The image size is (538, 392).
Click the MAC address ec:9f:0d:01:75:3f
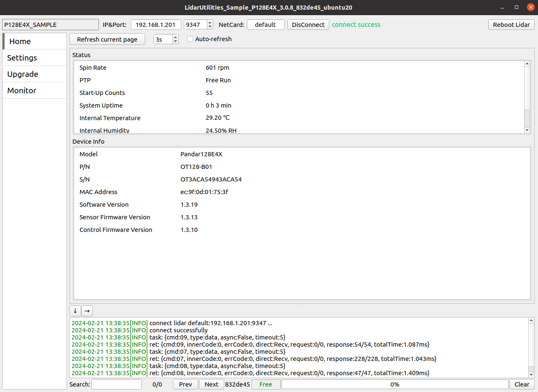click(204, 192)
